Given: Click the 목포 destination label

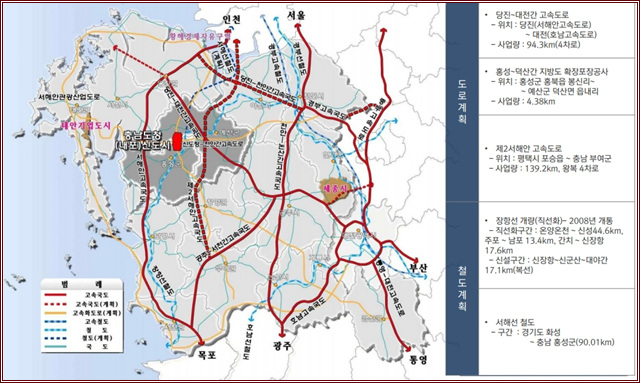Looking at the screenshot, I should point(207,355).
